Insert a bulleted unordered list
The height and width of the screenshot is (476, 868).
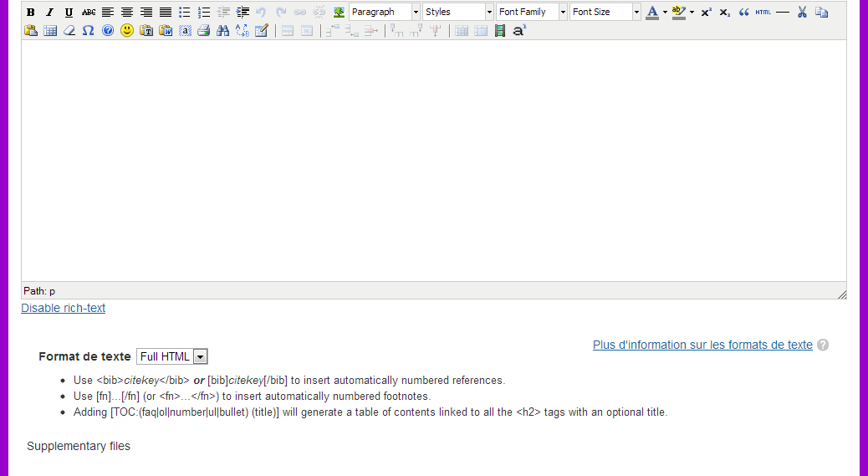(185, 13)
